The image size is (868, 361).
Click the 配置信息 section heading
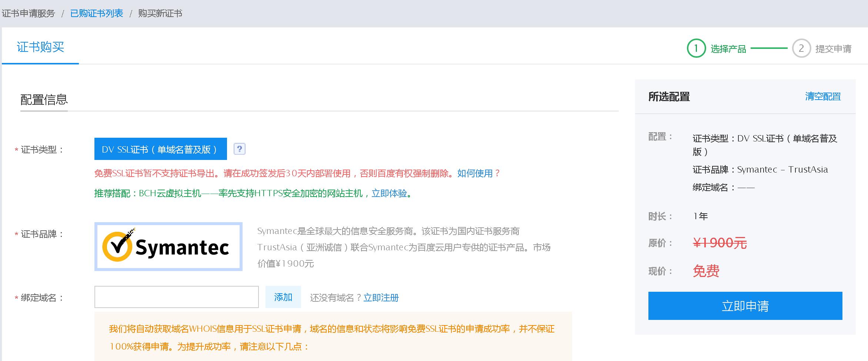(44, 100)
